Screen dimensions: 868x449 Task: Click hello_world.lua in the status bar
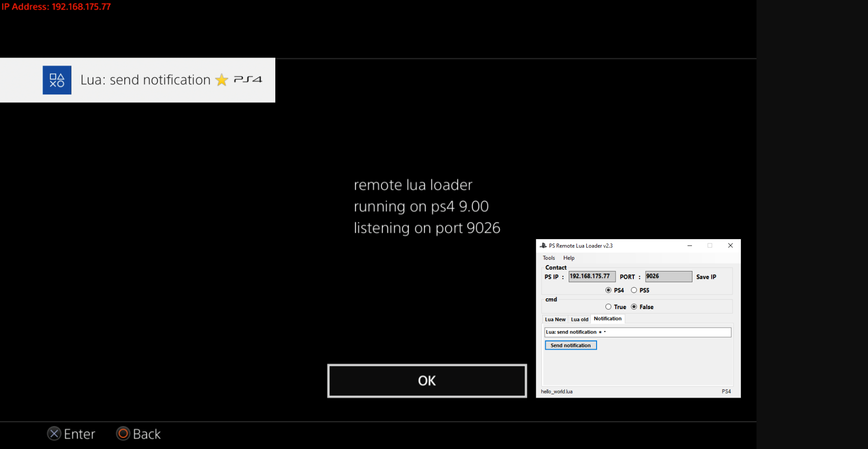tap(556, 391)
